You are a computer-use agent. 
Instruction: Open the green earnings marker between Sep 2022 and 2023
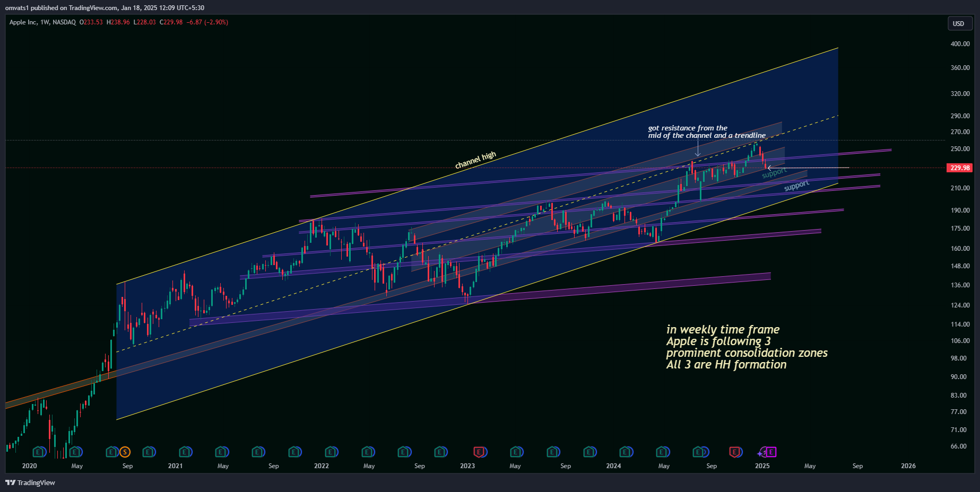[x=440, y=452]
